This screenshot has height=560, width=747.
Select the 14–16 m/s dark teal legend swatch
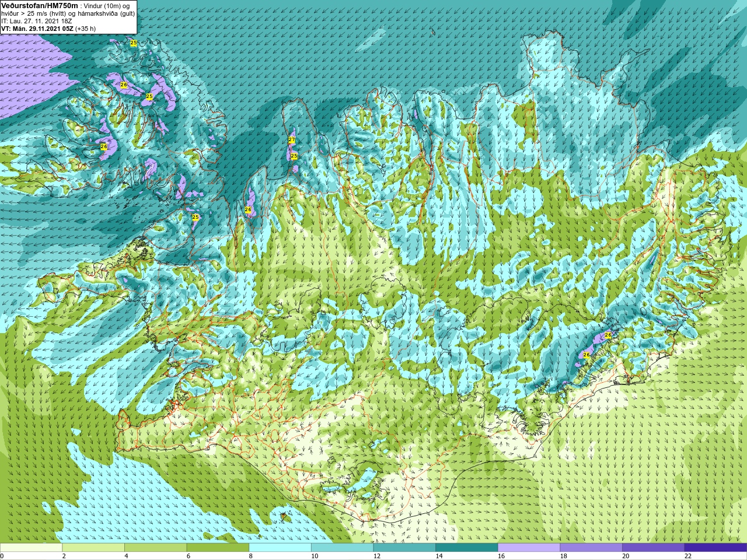pyautogui.click(x=467, y=548)
